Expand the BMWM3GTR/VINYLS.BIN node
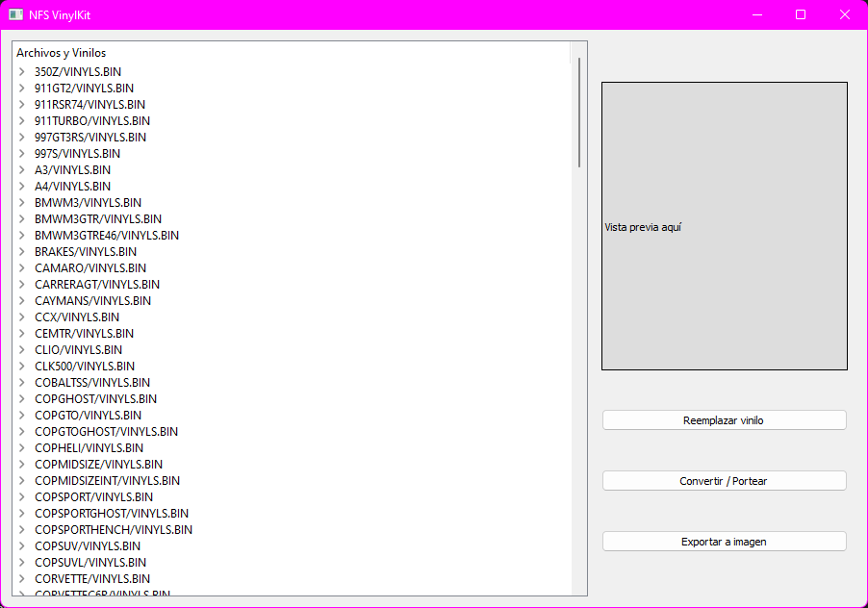Viewport: 868px width, 608px height. pyautogui.click(x=21, y=218)
